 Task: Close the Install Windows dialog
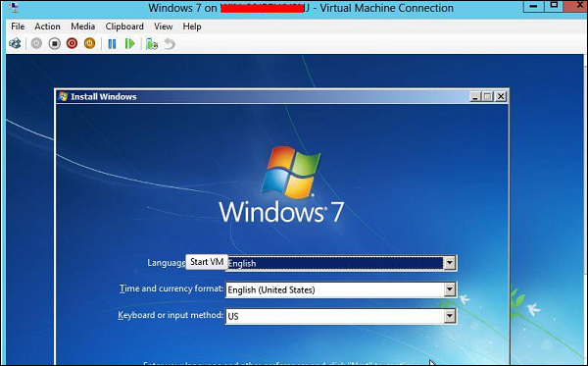(x=501, y=97)
